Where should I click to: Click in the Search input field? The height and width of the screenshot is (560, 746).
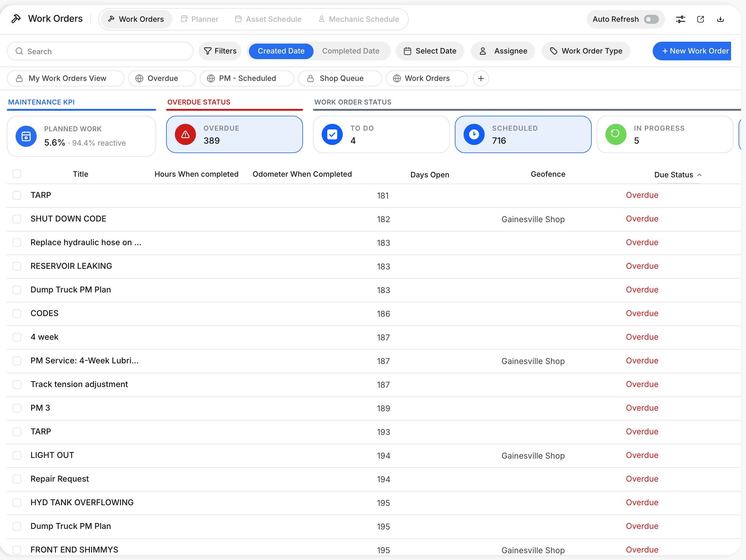click(100, 51)
